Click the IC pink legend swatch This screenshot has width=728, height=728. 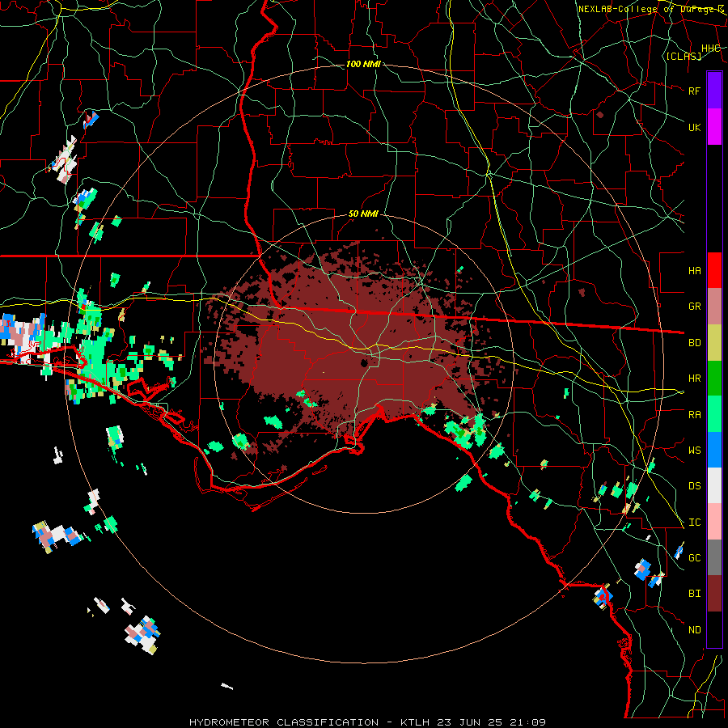pyautogui.click(x=714, y=522)
